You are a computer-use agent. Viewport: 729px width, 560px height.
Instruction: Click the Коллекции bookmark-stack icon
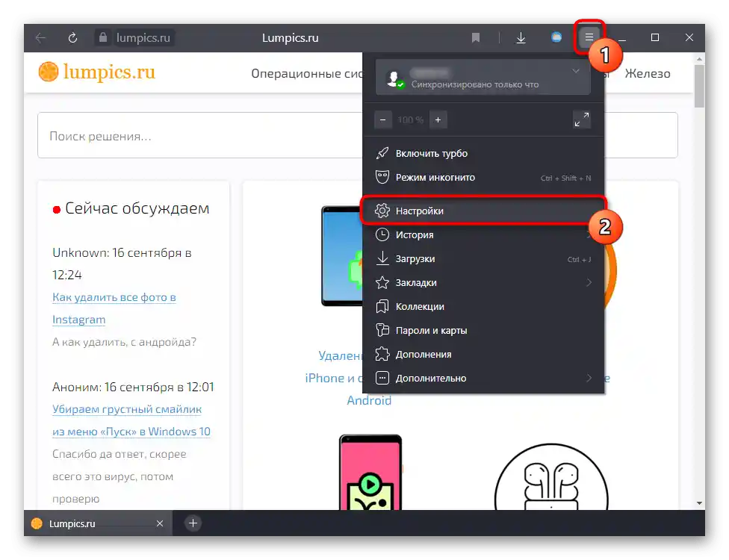click(x=382, y=306)
